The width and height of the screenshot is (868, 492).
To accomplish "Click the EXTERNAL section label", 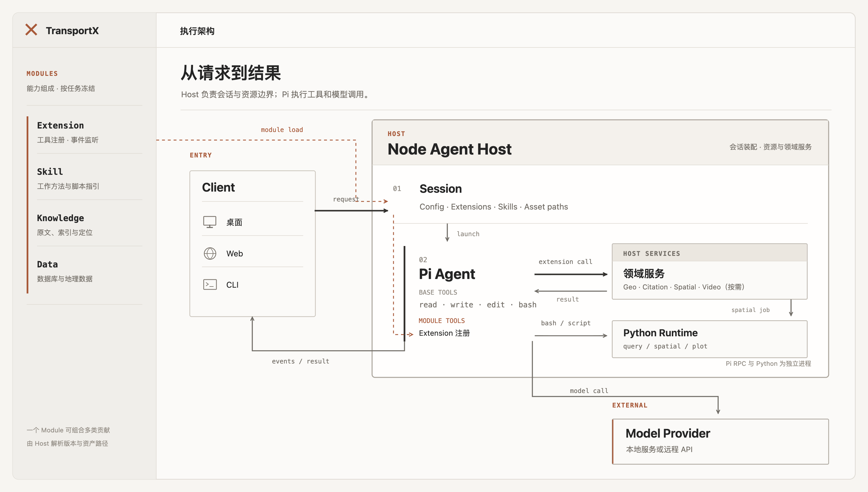I will (630, 405).
